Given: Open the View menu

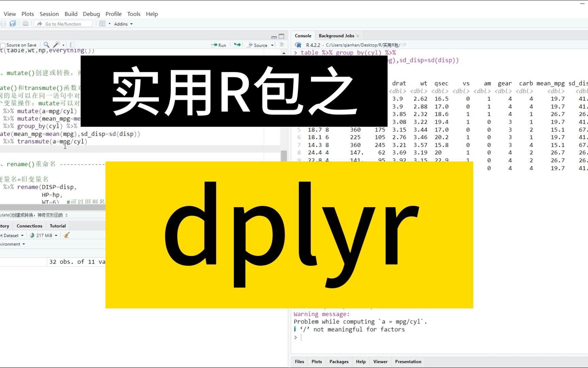Looking at the screenshot, I should 10,14.
